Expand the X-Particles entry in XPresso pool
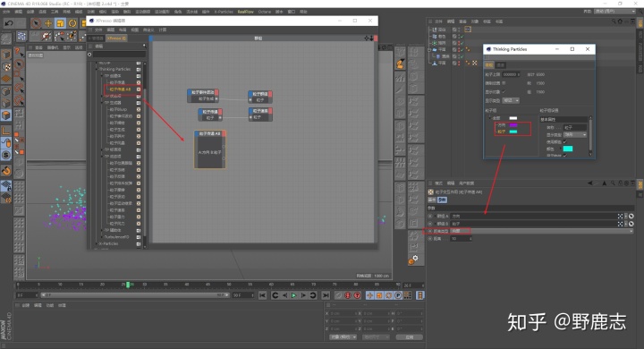Image resolution: width=644 pixels, height=349 pixels. [97, 243]
